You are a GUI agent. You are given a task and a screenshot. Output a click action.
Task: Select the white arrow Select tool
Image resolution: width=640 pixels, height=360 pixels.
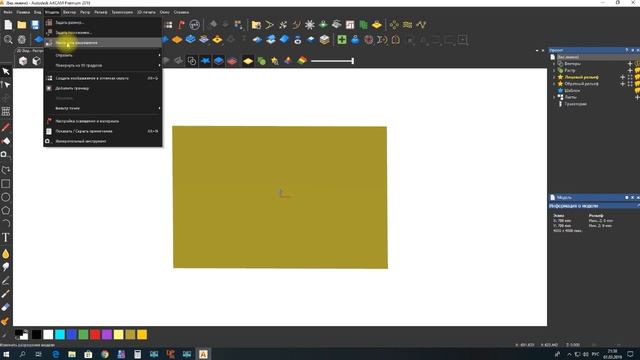6,71
